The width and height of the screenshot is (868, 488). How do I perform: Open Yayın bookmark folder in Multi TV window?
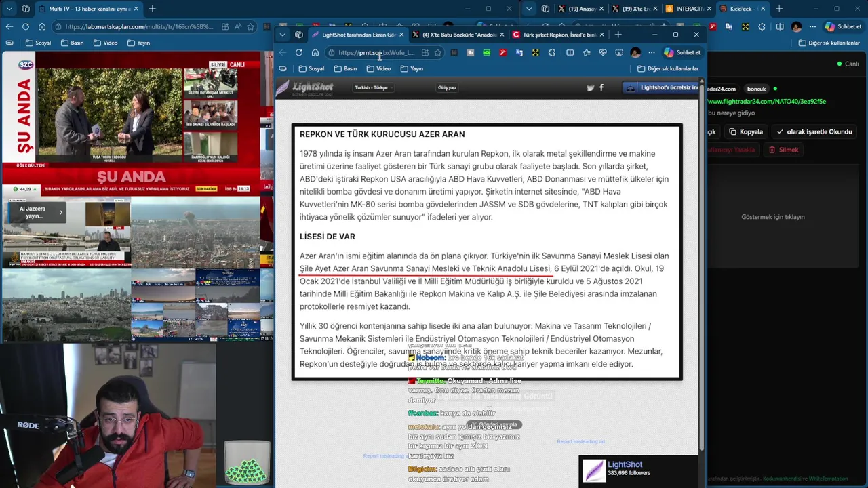coord(138,43)
